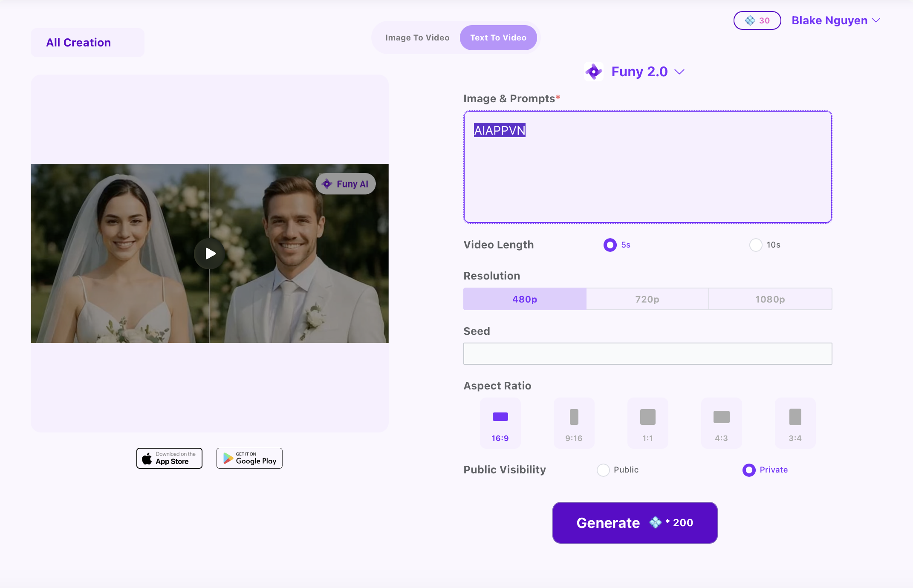Click the 30 credits diamond badge
This screenshot has height=588, width=913.
tap(757, 20)
